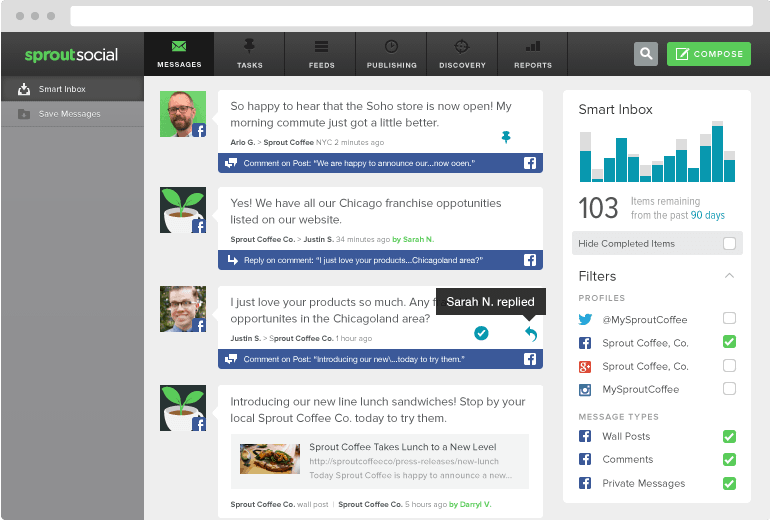Viewport: 770px width, 520px height.
Task: Enable the MySproutCoffee Instagram checkbox
Action: [729, 389]
